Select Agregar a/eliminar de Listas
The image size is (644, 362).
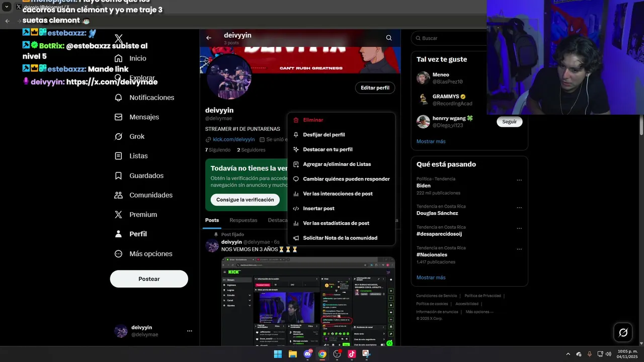341,164
